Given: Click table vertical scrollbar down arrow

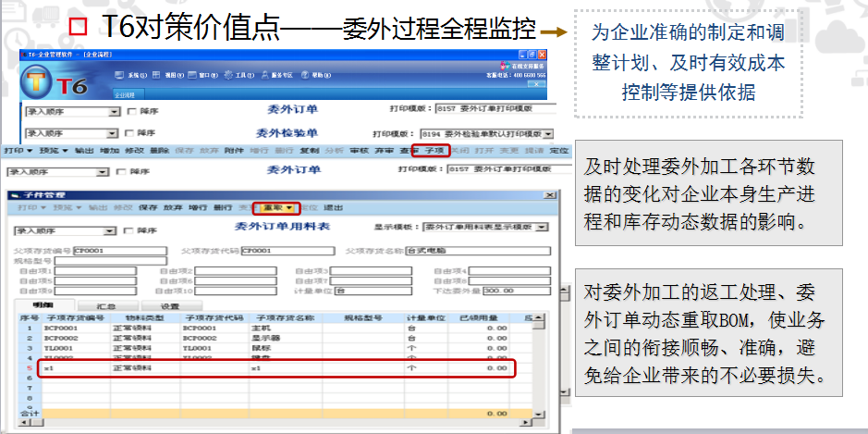Looking at the screenshot, I should [x=540, y=414].
